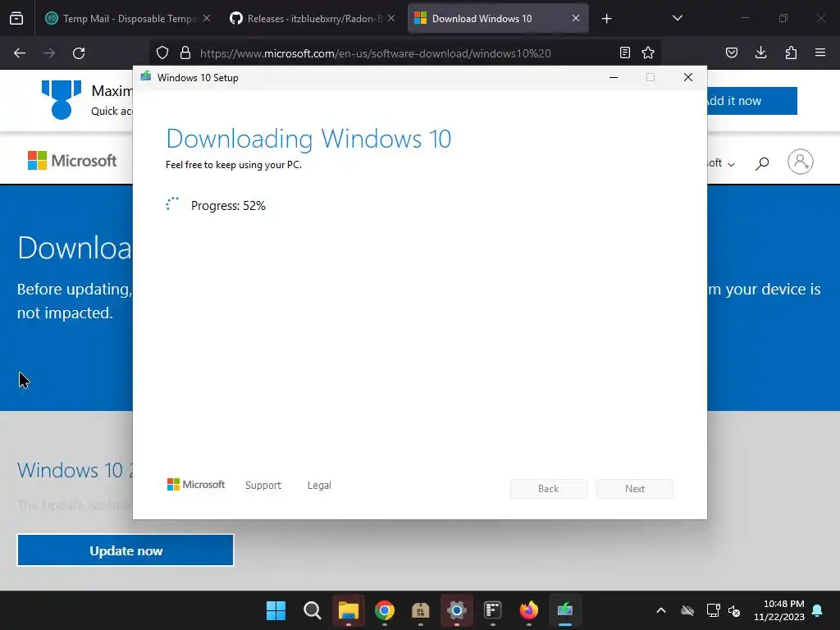Search microsoft.com with magnifier icon
The width and height of the screenshot is (840, 630).
click(762, 163)
